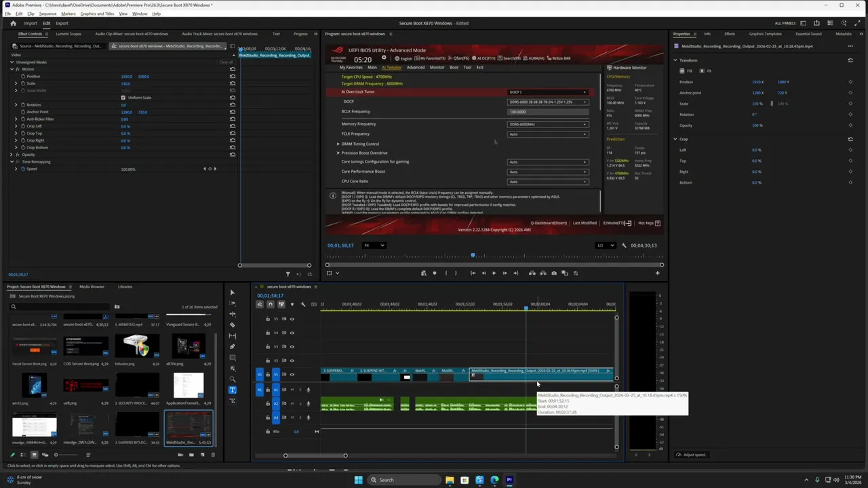
Task: Expand the Opacity effect
Action: tap(12, 155)
